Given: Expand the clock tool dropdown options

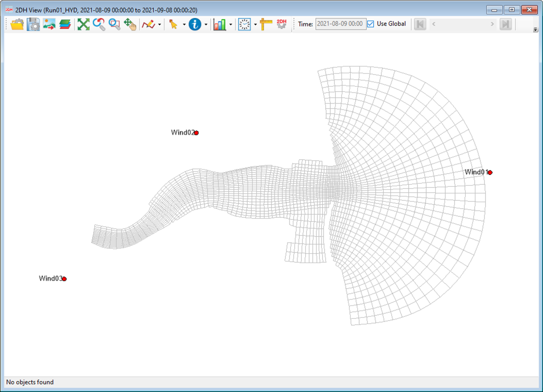Looking at the screenshot, I should 255,25.
